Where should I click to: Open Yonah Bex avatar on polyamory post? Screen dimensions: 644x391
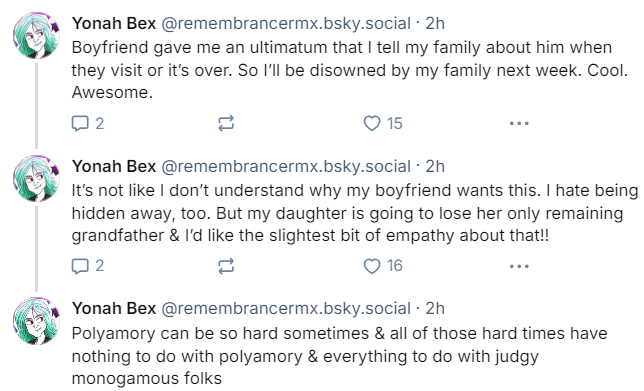[x=37, y=321]
